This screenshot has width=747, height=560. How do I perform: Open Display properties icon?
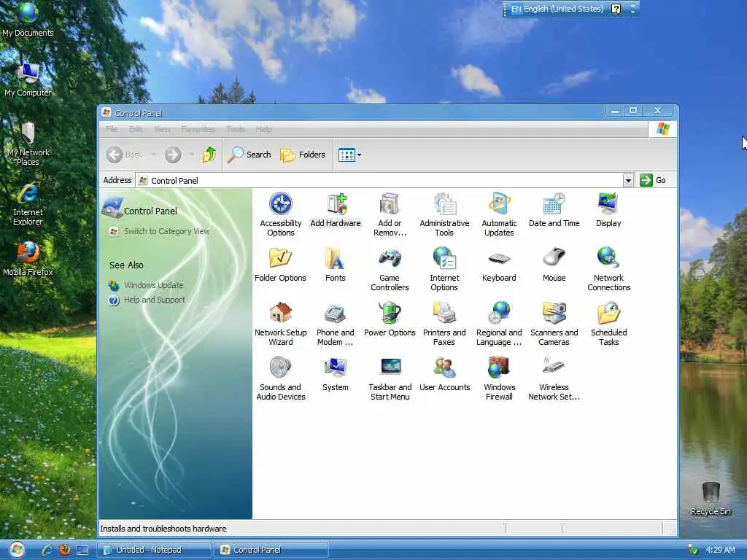click(608, 209)
